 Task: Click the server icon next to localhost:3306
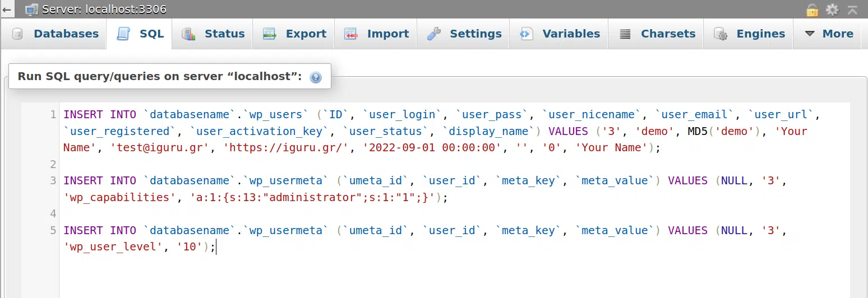[x=32, y=10]
